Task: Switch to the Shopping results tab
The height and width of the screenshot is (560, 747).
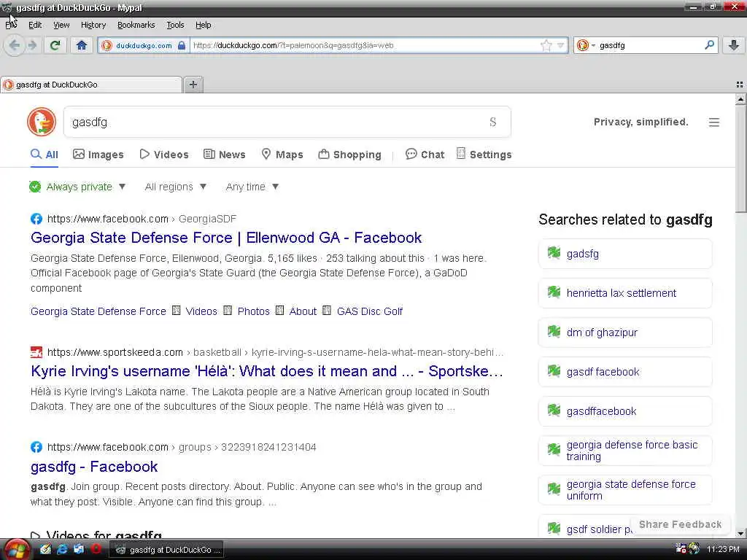Action: click(x=349, y=155)
